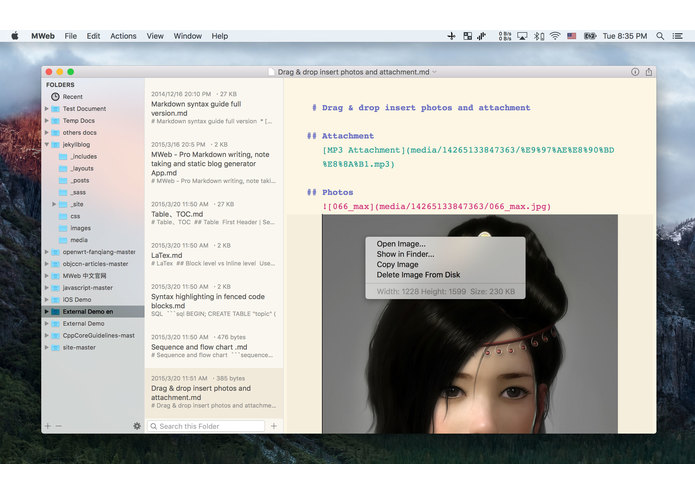This screenshot has height=494, width=695.
Task: Expand the others docs folder
Action: (47, 132)
